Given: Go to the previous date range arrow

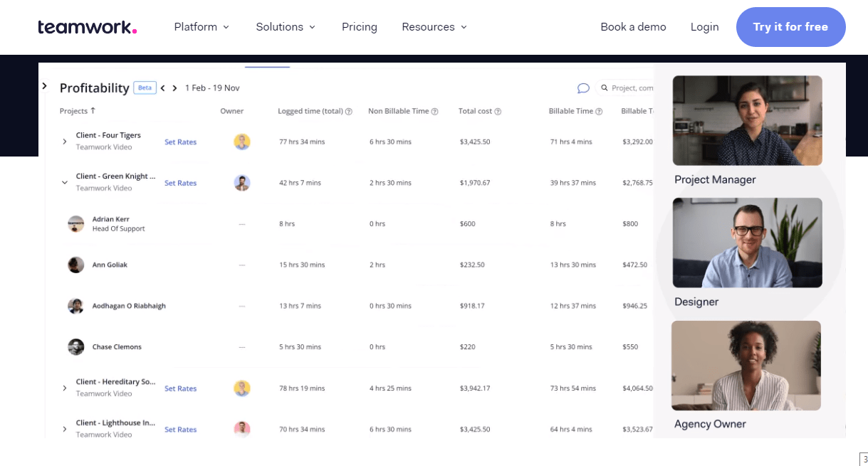Looking at the screenshot, I should 163,88.
